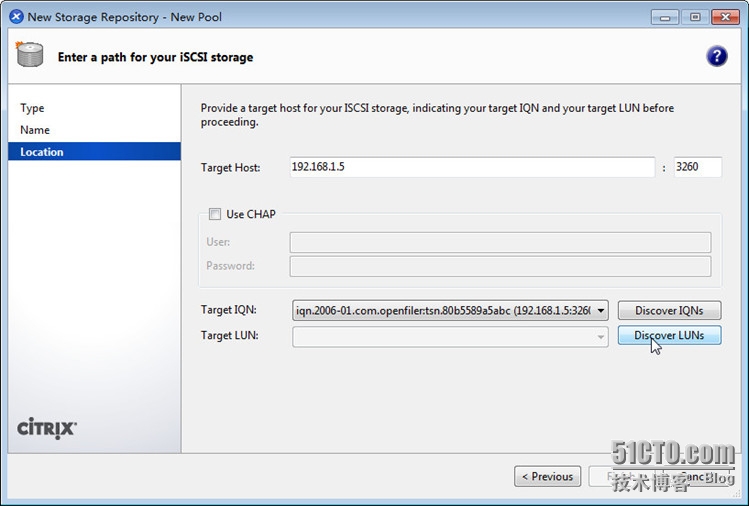This screenshot has height=506, width=749.
Task: Click the storage disk icon in header
Action: coord(30,54)
